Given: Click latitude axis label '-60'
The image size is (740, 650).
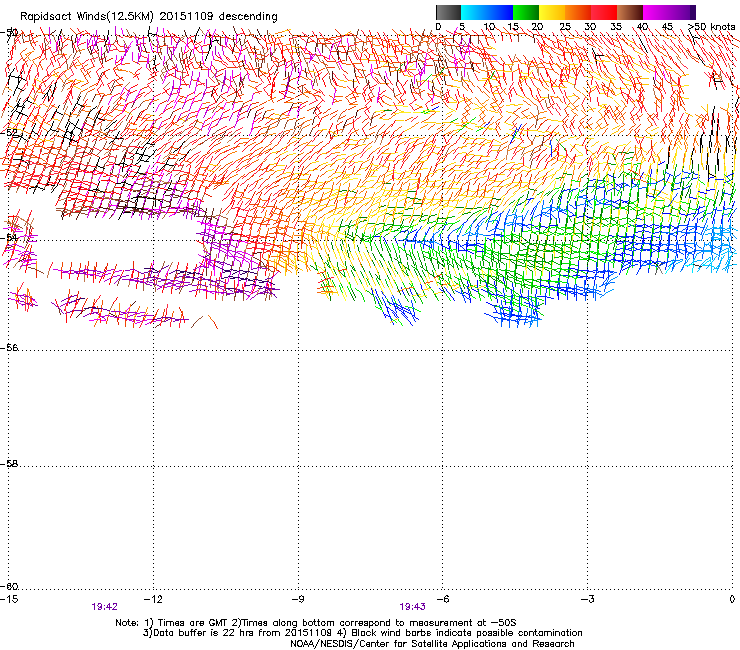Looking at the screenshot, I should (10, 586).
